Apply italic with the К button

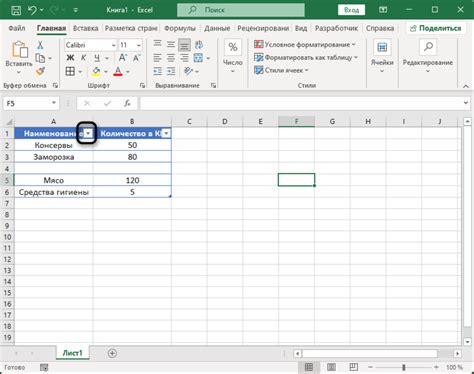[83, 58]
